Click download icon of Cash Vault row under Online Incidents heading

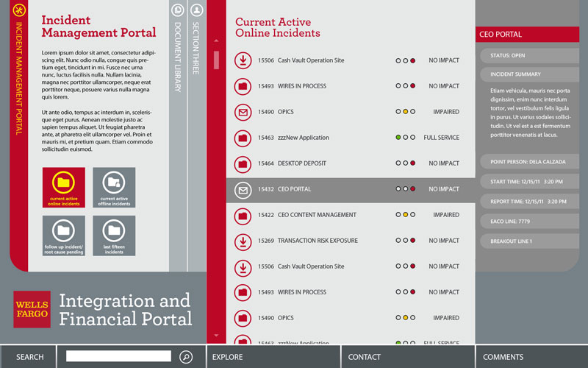243,60
